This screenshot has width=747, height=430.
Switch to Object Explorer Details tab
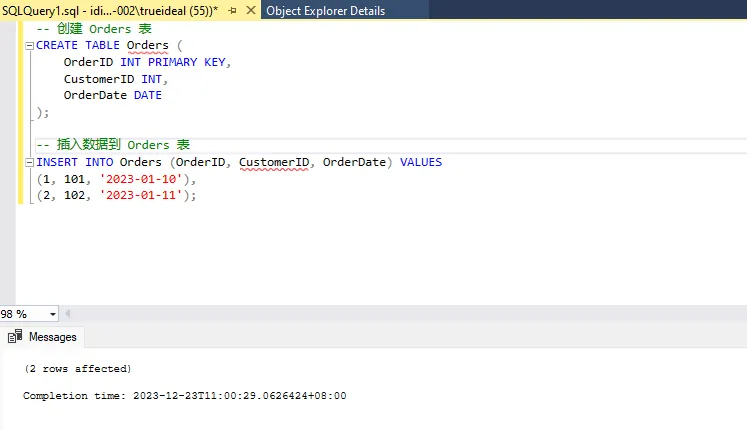pyautogui.click(x=325, y=10)
